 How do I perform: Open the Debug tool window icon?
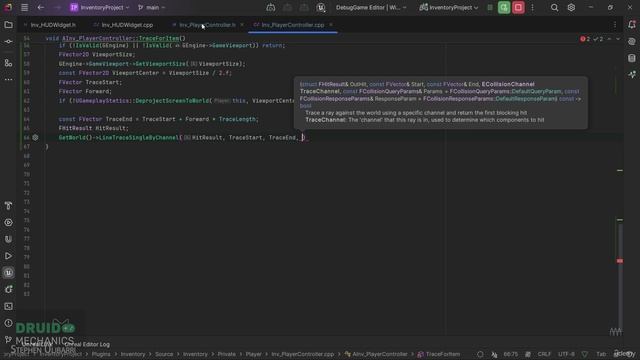point(8,289)
